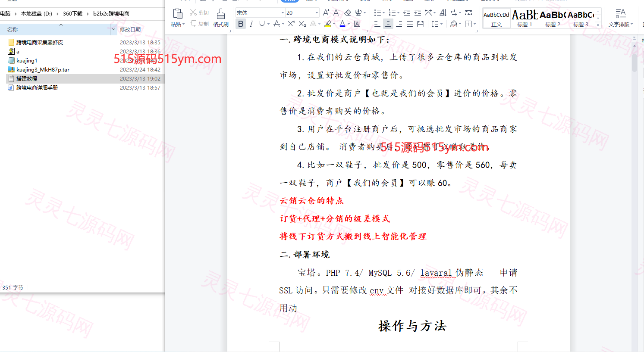Click the text highlight color marker
The image size is (644, 352).
328,24
